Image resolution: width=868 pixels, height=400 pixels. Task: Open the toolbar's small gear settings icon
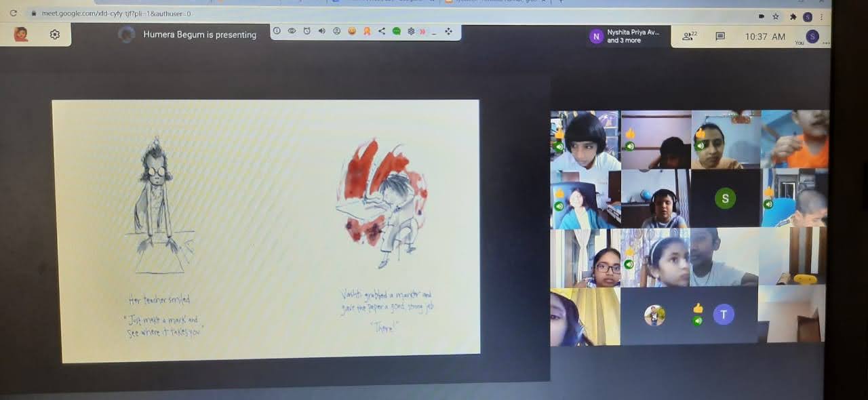411,31
